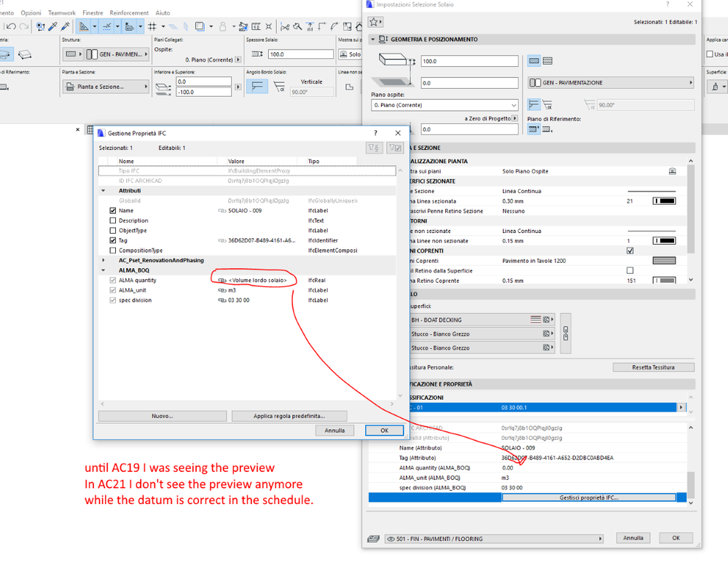
Task: Open the Piano ospite dropdown
Action: pyautogui.click(x=445, y=106)
